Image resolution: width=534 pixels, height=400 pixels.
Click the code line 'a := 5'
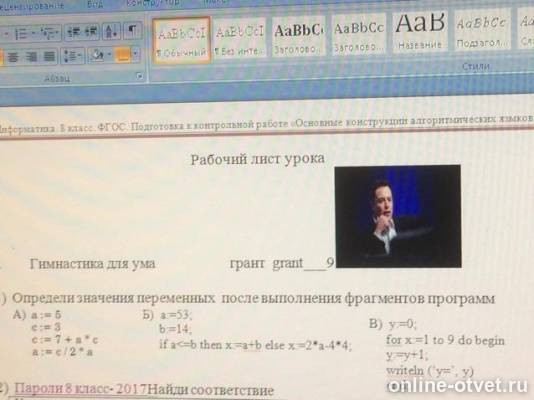[47, 315]
